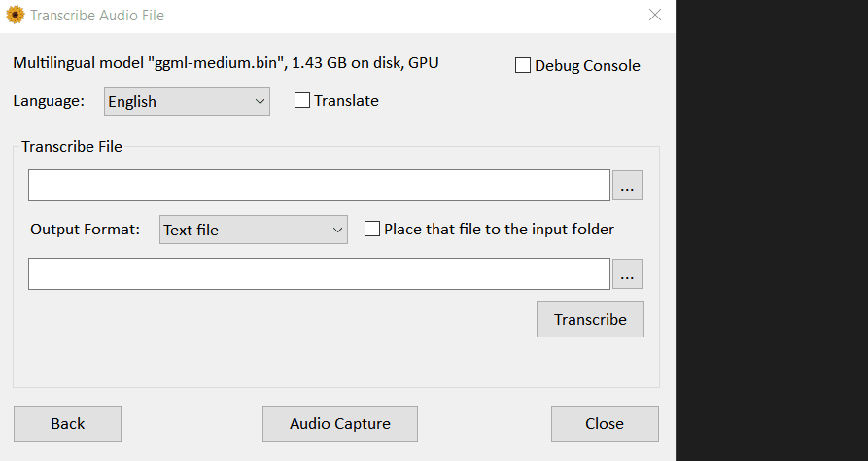Click the Language dropdown arrow chevron

[x=260, y=101]
